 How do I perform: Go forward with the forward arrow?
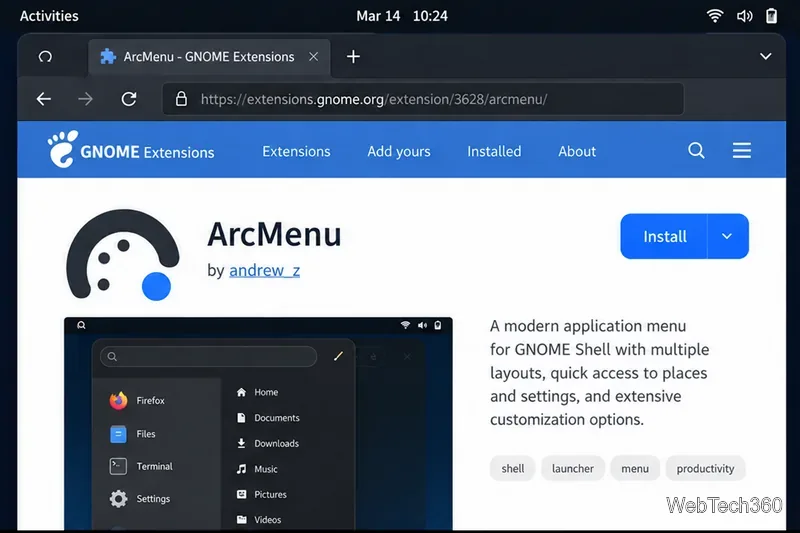point(86,99)
